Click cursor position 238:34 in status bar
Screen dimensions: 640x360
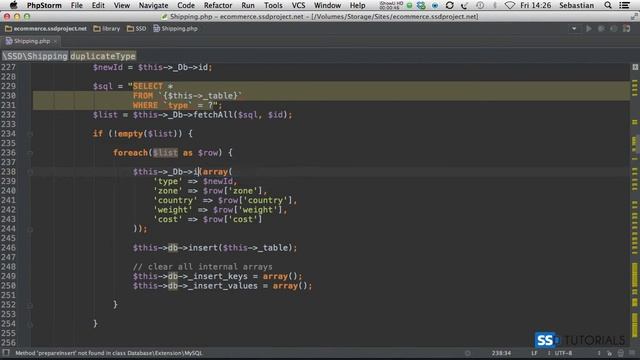pyautogui.click(x=501, y=353)
